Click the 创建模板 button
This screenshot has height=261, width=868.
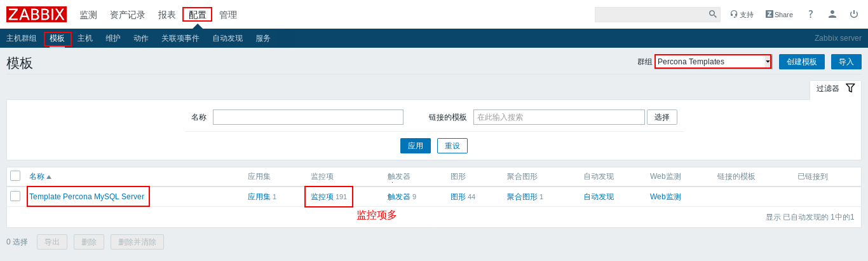802,62
